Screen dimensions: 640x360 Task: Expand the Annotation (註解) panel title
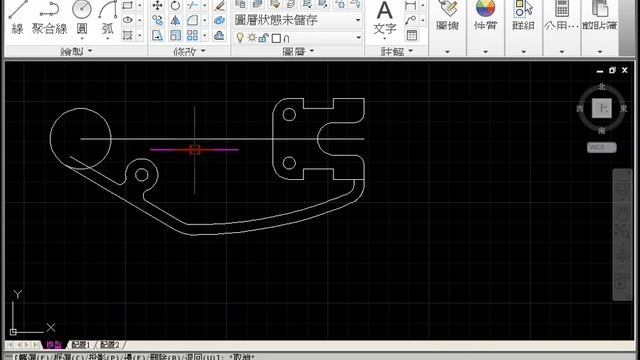[397, 51]
